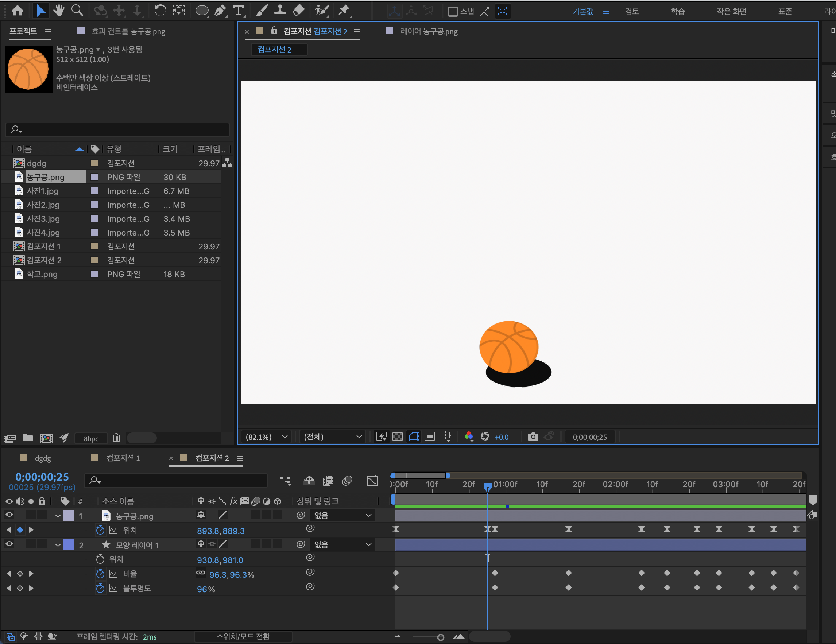The image size is (836, 644).
Task: Adjust the timeline zoom slider
Action: [x=440, y=637]
